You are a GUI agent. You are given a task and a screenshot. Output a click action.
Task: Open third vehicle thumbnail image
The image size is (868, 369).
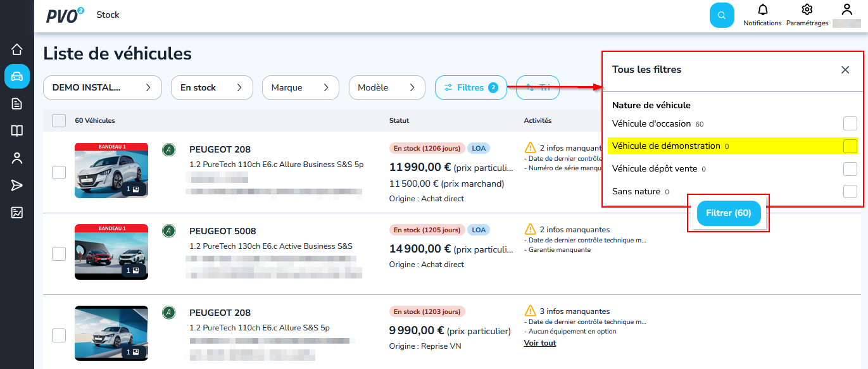[111, 334]
